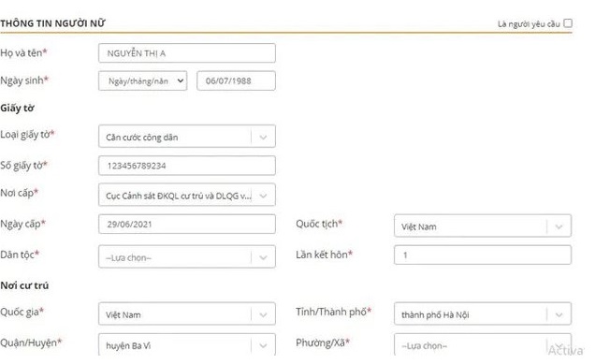Click the 'Quốc gia' label
The image size is (595, 364).
(22, 312)
